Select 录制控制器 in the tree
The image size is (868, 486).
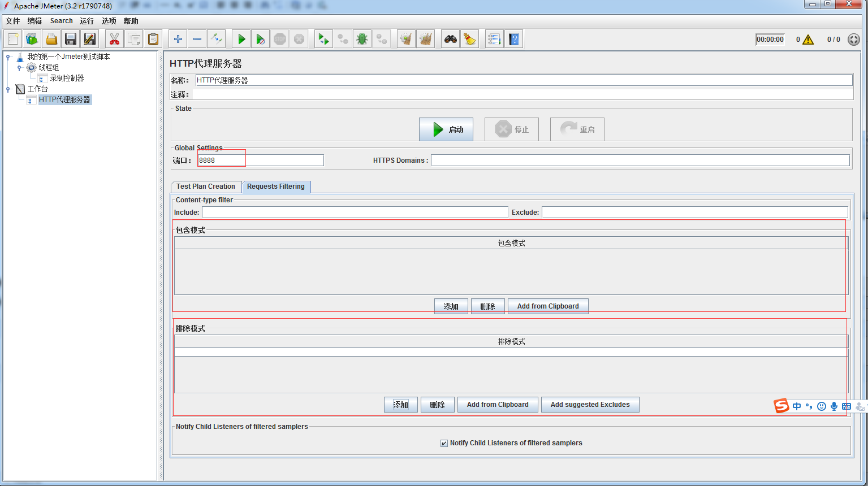[x=67, y=78]
